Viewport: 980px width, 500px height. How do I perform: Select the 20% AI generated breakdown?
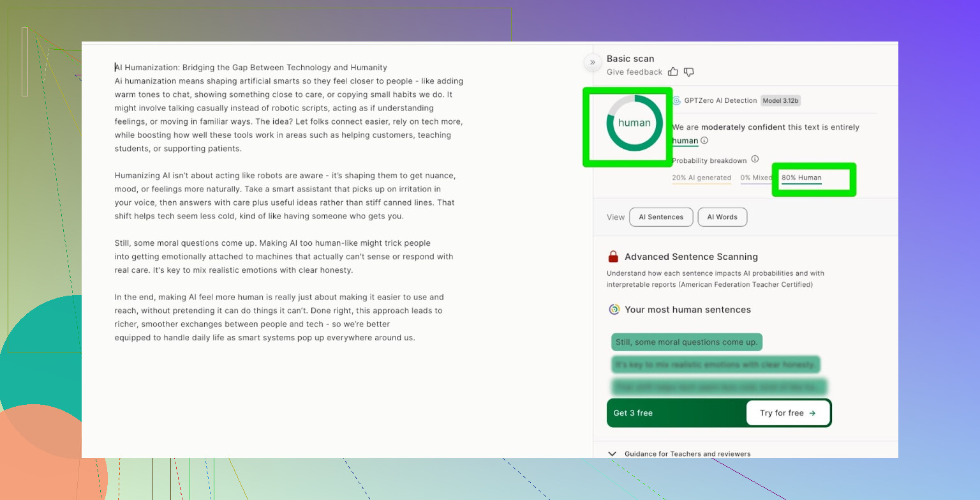[701, 178]
